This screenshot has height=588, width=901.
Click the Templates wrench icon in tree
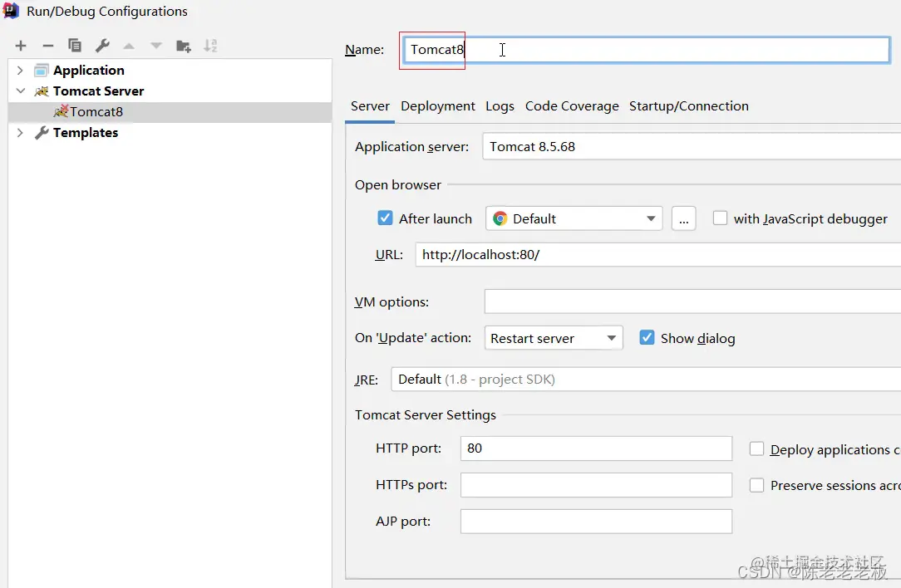click(x=42, y=133)
